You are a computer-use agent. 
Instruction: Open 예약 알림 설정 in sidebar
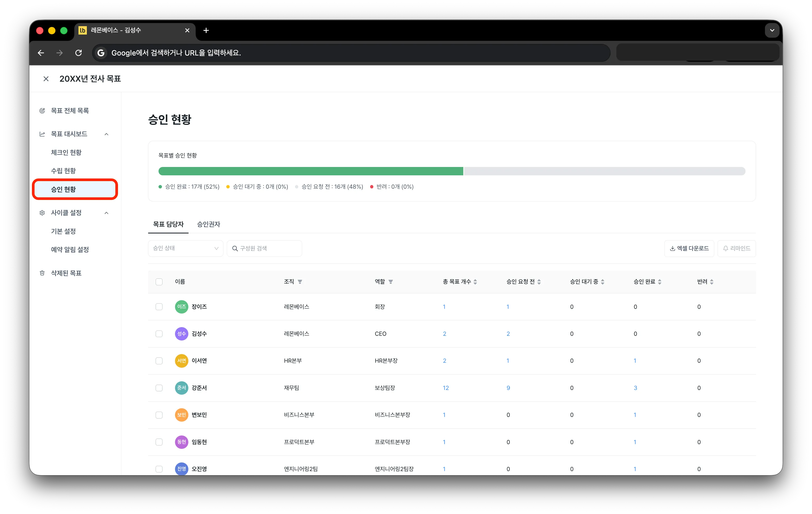point(70,249)
